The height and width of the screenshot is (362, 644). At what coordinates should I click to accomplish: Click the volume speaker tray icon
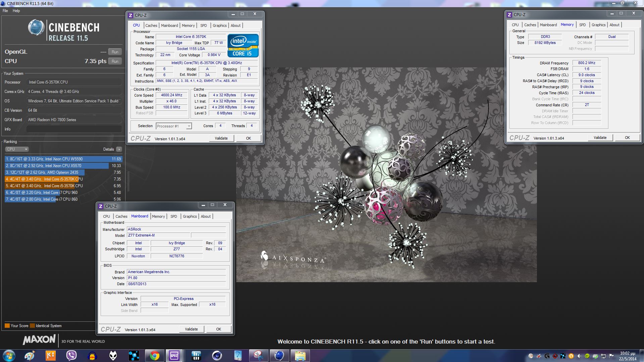click(579, 356)
